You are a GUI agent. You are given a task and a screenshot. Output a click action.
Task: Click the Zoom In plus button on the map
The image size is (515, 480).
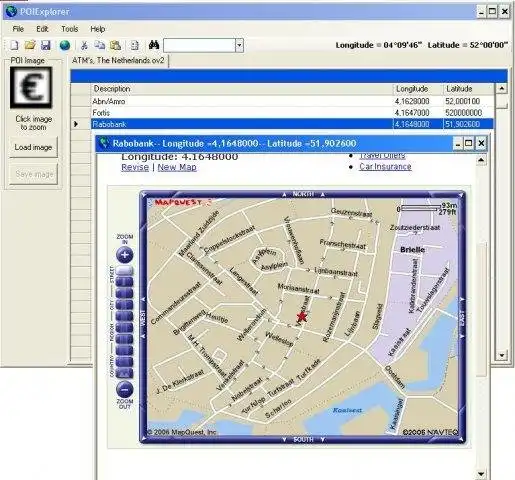click(125, 255)
